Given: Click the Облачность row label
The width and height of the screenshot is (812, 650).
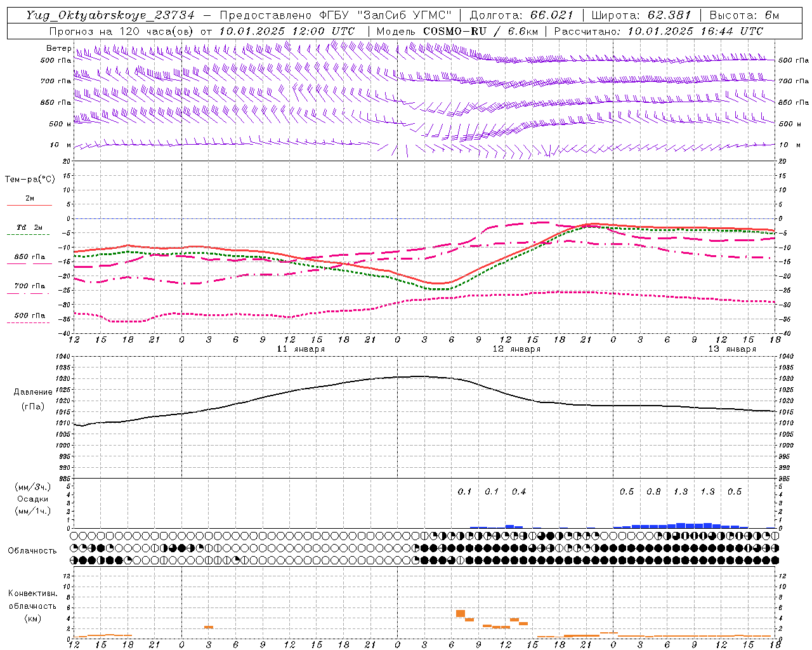Looking at the screenshot, I should click(32, 551).
